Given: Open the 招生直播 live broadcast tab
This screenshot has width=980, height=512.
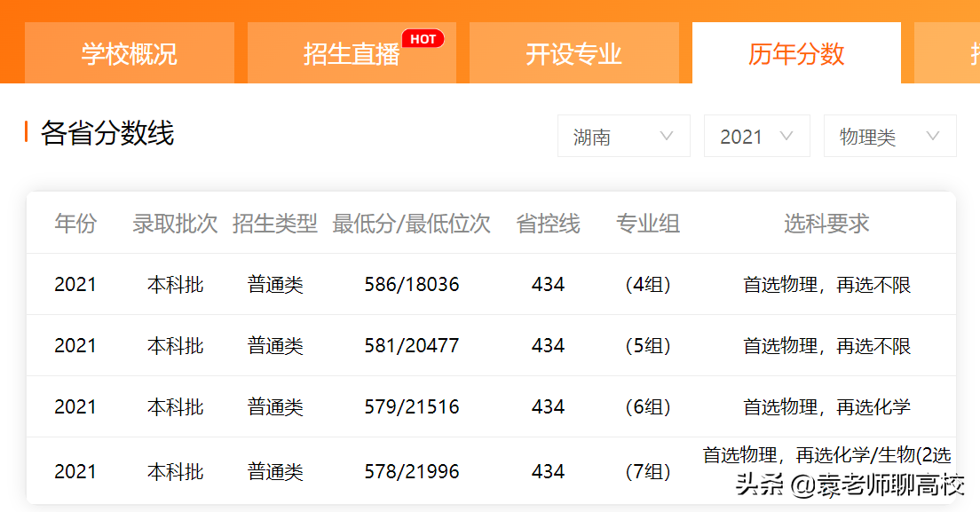Looking at the screenshot, I should click(351, 54).
